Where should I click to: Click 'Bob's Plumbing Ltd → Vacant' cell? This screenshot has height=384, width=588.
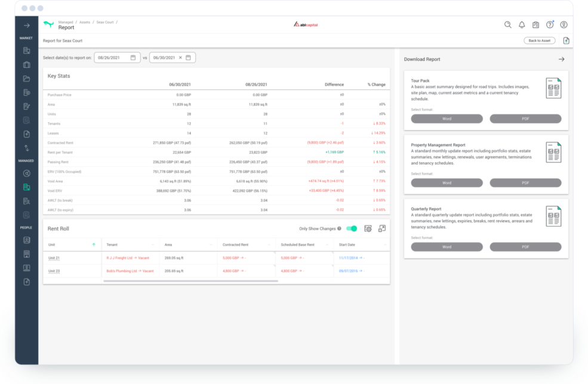tap(130, 271)
